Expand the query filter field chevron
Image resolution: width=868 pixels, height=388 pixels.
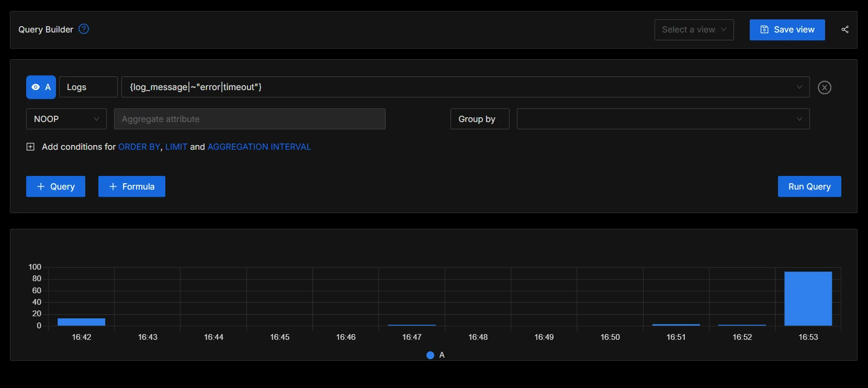click(799, 87)
